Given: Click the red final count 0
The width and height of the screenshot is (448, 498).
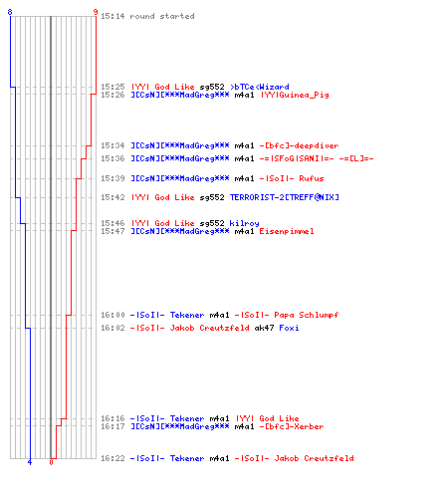Looking at the screenshot, I should point(51,462).
